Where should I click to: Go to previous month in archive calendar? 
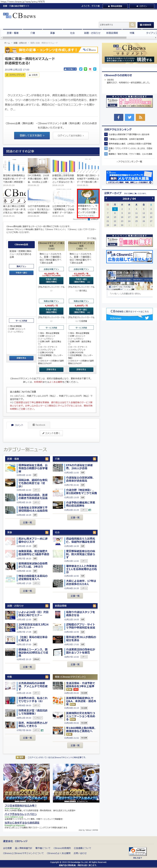pyautogui.click(x=106, y=199)
